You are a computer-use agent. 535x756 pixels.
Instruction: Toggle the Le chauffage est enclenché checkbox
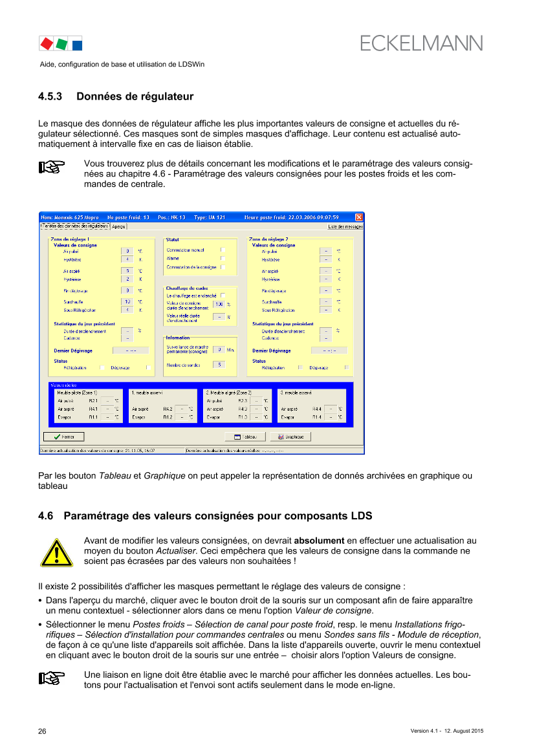[x=223, y=296]
